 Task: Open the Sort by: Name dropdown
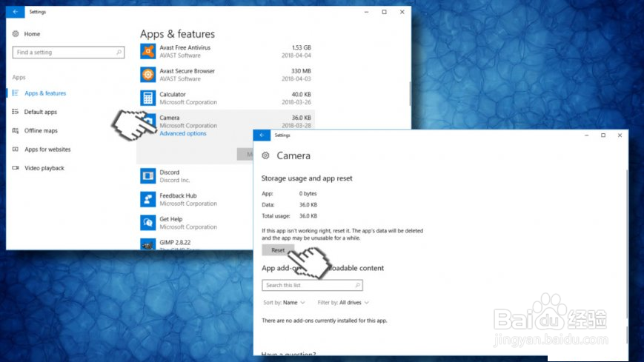(x=285, y=303)
